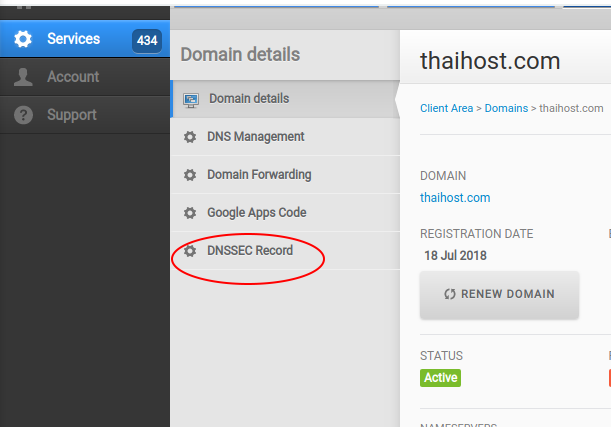
Task: Open the Support section
Action: coord(73,115)
